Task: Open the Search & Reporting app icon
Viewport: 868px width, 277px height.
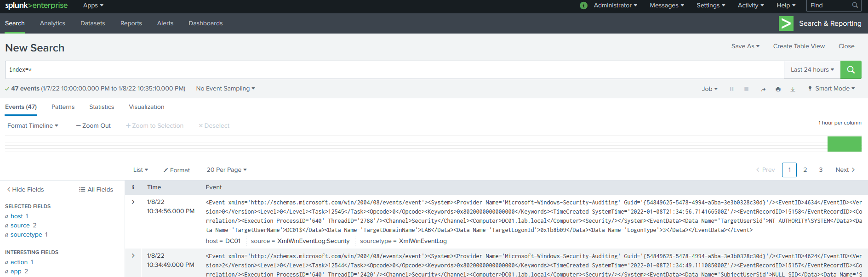Action: (786, 23)
